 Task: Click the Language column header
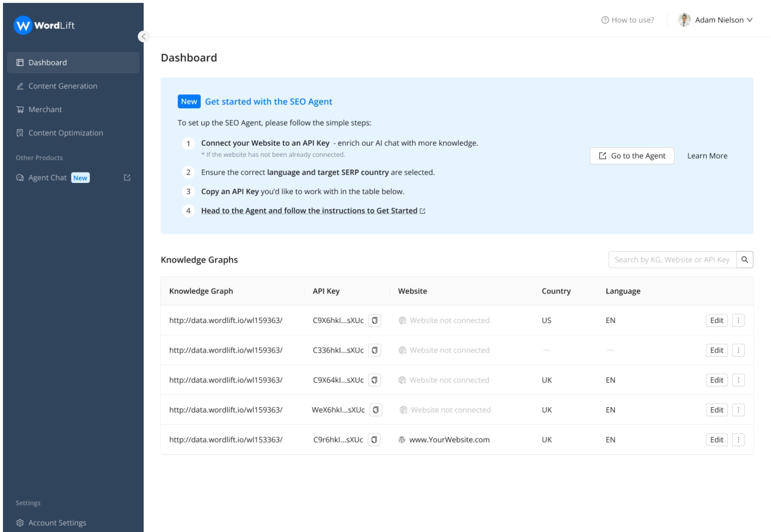tap(623, 291)
